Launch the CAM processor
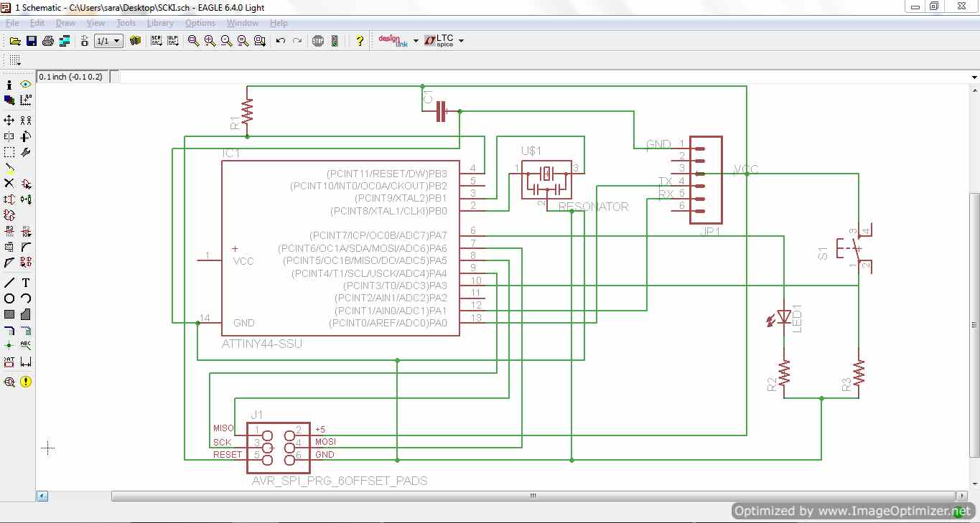Viewport: 980px width, 523px height. click(x=65, y=41)
